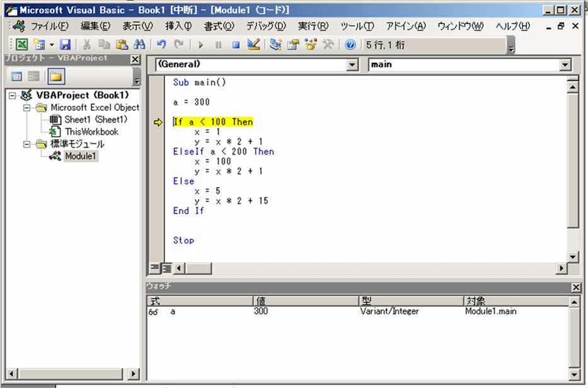Open the Object Browser icon
Screen dimensions: 588x388
point(311,45)
